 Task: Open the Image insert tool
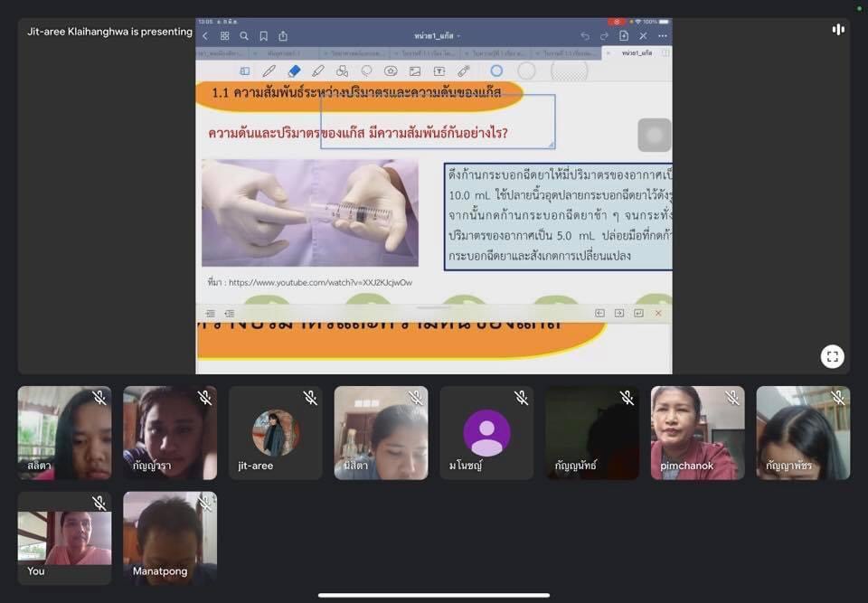(x=415, y=71)
